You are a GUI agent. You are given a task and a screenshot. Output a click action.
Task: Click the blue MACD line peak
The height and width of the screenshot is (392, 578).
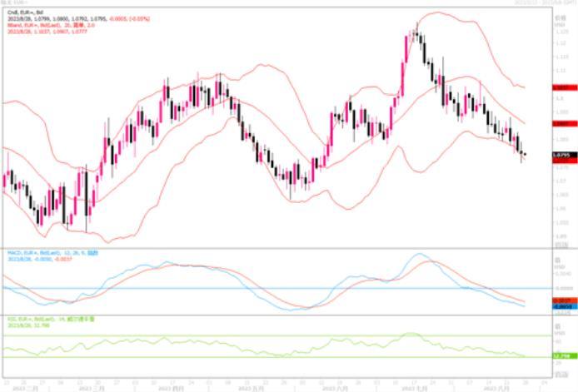[x=419, y=255]
